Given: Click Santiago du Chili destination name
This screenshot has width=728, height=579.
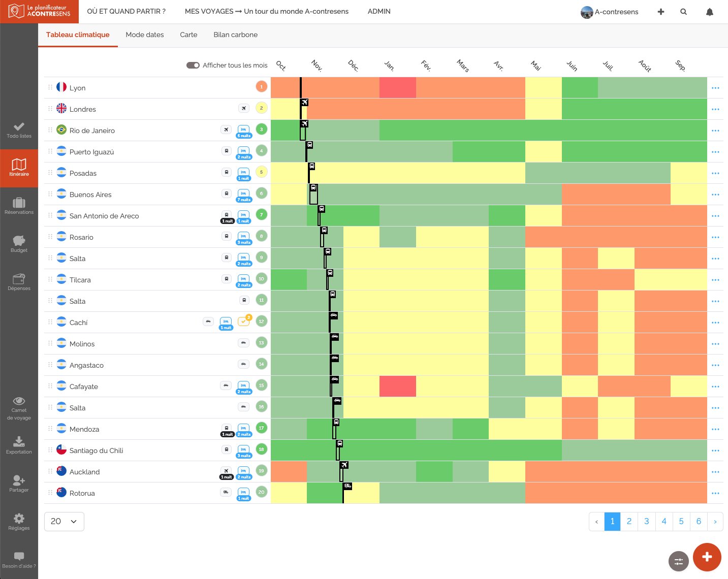Looking at the screenshot, I should tap(97, 451).
